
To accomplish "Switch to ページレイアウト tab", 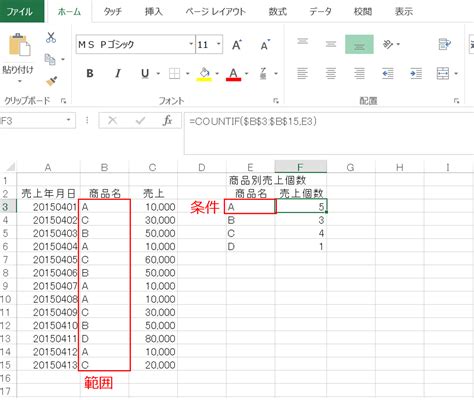I will click(x=215, y=12).
